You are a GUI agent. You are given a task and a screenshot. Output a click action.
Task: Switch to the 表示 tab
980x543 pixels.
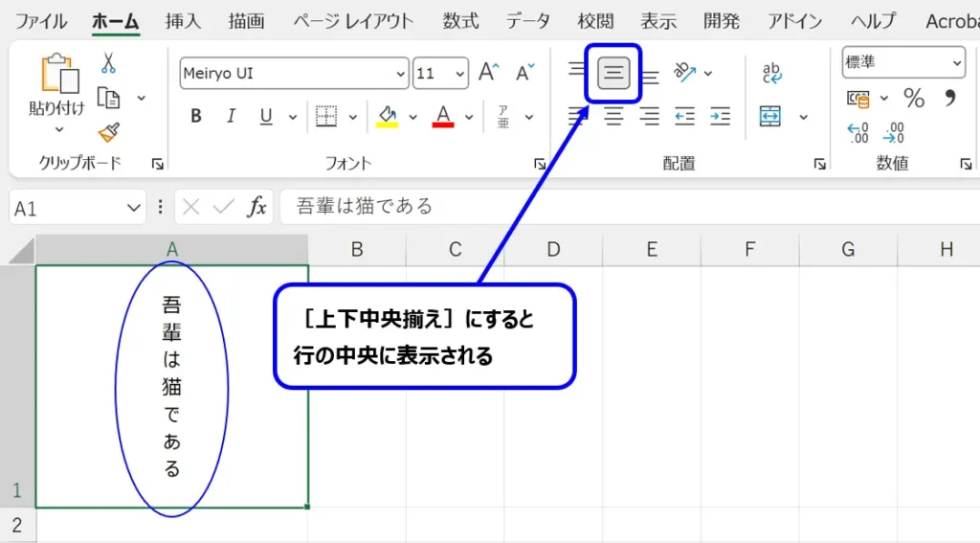(658, 21)
